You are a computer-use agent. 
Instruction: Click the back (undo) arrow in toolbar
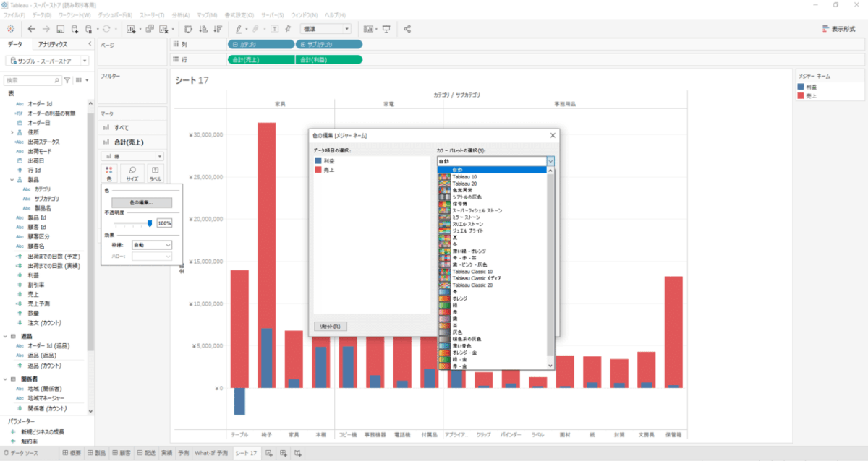point(31,29)
